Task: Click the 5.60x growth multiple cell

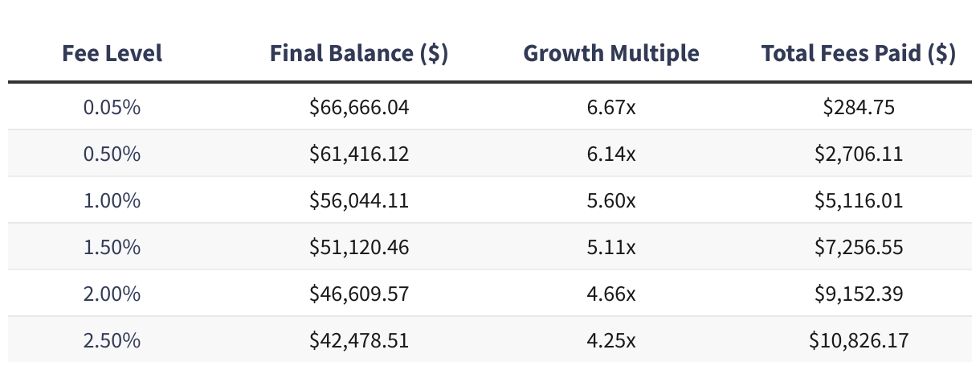Action: pos(611,200)
